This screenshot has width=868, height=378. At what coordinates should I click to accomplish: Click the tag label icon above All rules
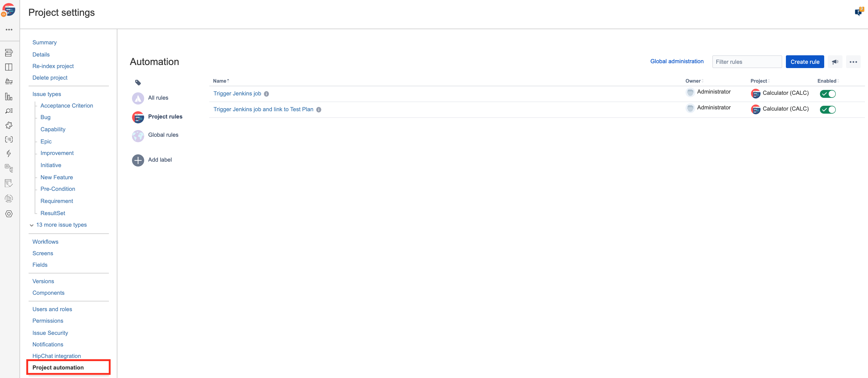pos(138,82)
